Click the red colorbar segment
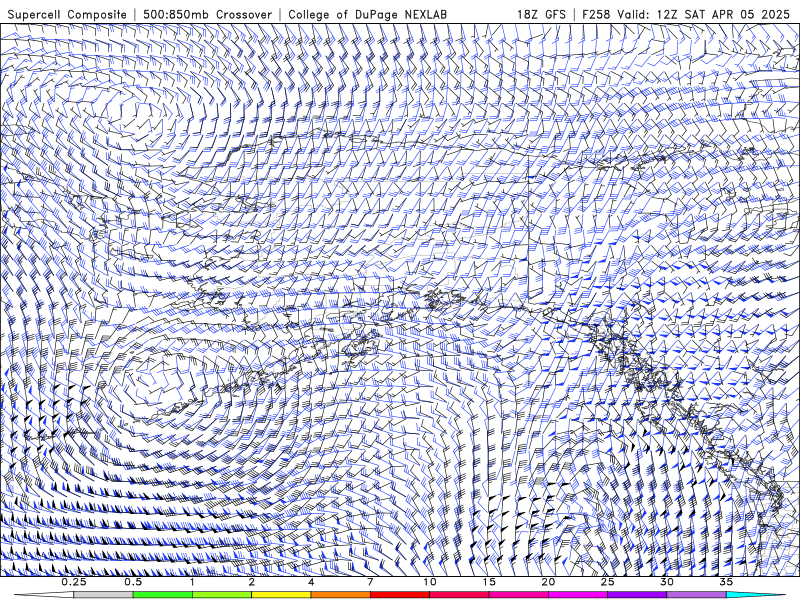 (400, 595)
